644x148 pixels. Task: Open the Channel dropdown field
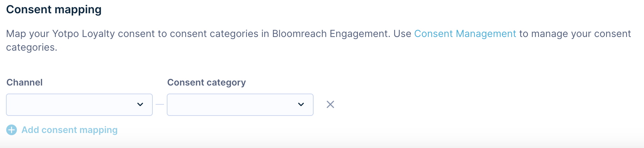[79, 105]
